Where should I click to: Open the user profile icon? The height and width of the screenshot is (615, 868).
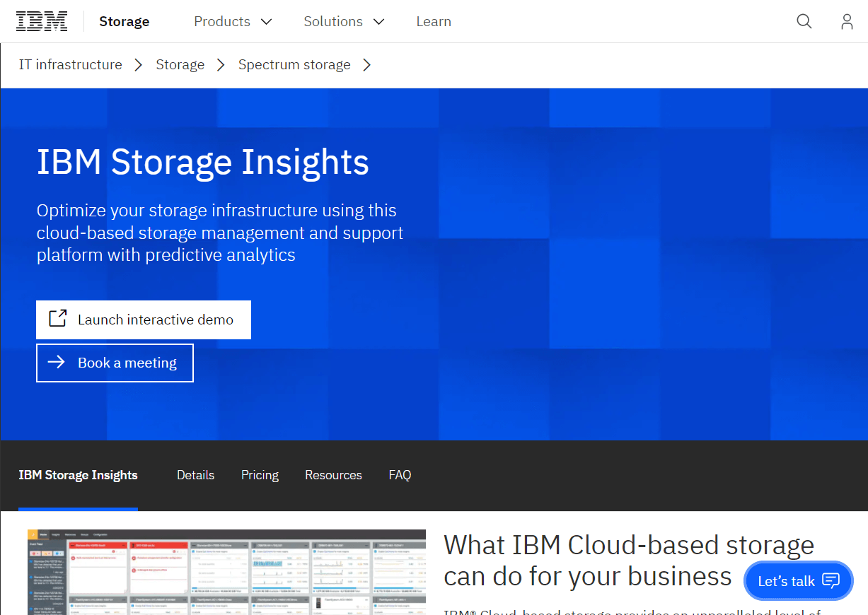point(847,21)
